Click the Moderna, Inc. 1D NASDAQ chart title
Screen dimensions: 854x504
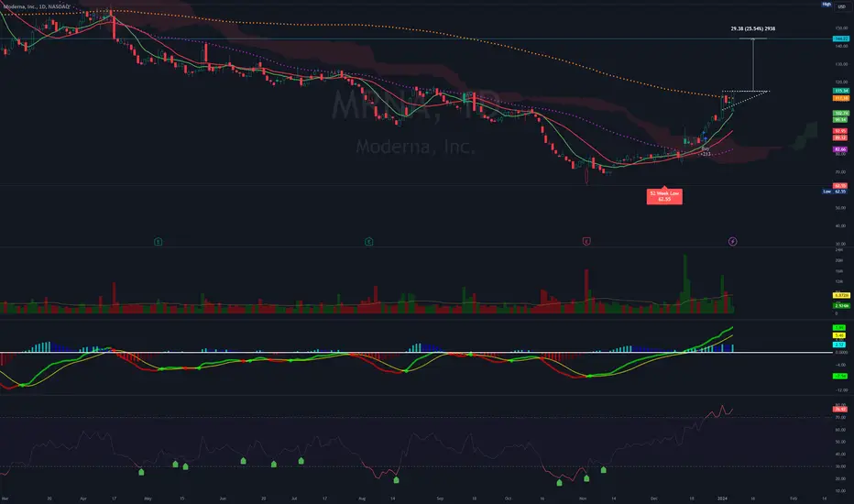point(37,6)
